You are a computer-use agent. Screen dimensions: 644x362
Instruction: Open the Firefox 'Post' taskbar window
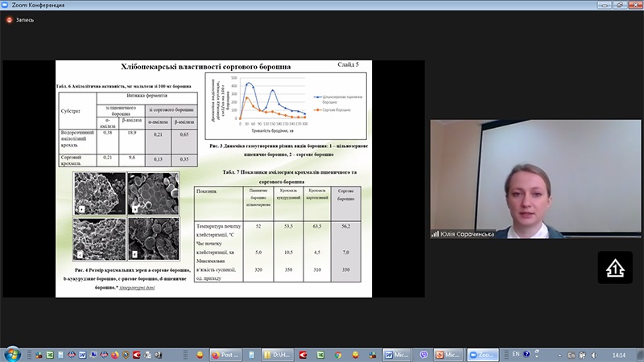point(225,354)
